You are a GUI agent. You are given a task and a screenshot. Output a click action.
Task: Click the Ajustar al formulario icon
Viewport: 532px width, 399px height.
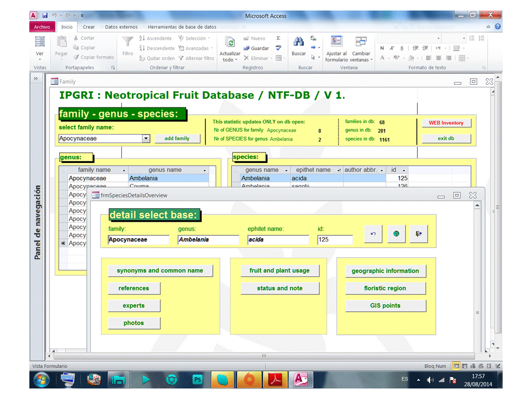coord(336,42)
